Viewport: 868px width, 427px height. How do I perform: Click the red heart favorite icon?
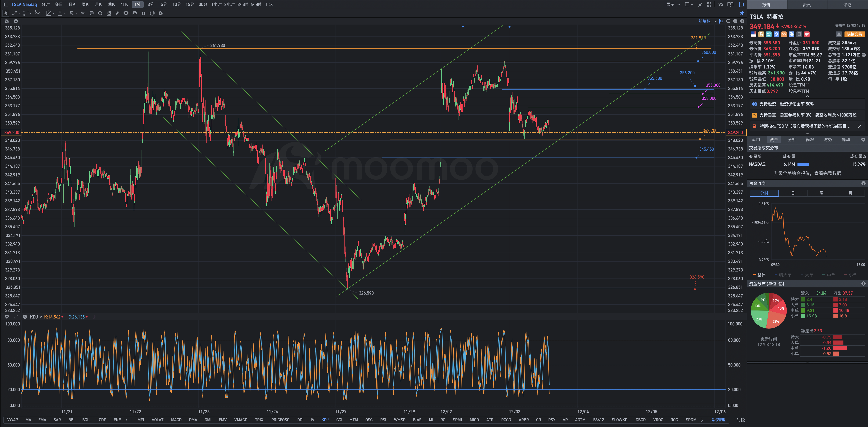coord(807,34)
